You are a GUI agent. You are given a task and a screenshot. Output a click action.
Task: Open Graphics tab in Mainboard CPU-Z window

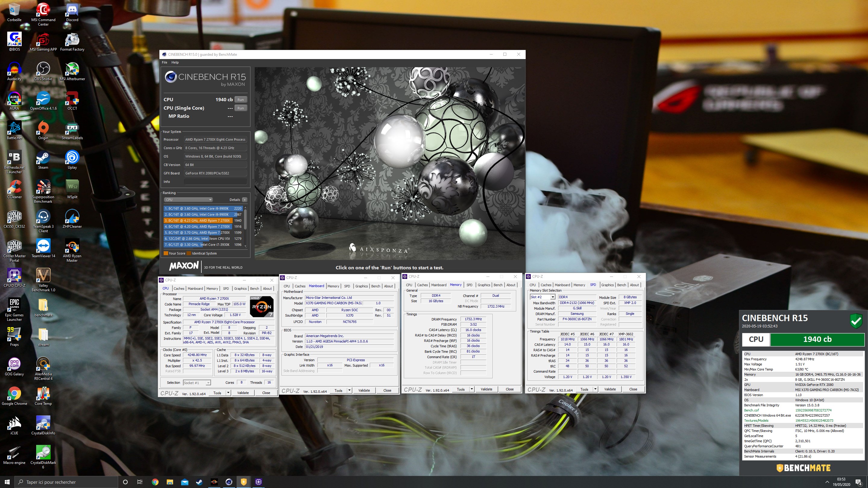pos(362,286)
